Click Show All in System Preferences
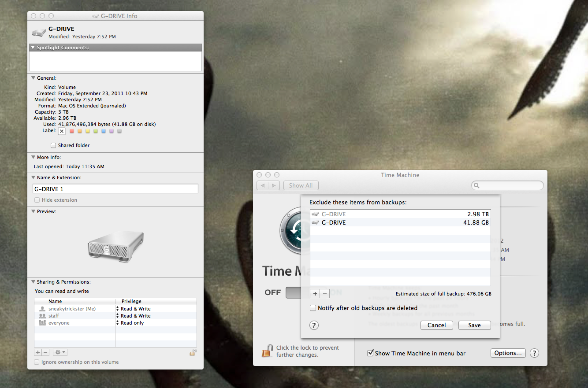This screenshot has height=388, width=588. click(301, 185)
